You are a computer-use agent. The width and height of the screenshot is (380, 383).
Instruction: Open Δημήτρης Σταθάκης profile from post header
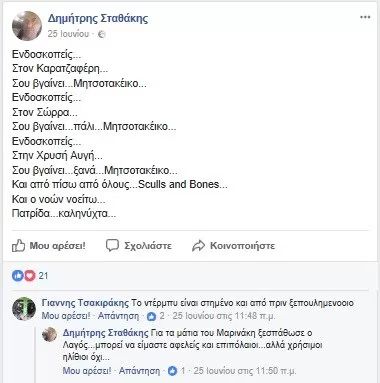point(98,18)
